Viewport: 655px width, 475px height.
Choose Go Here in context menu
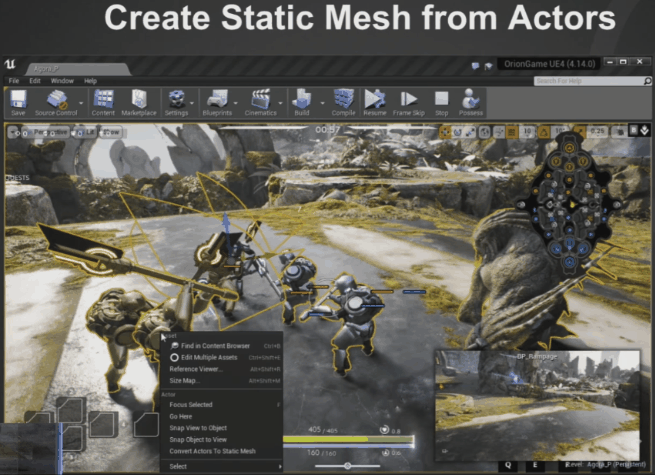(x=222, y=417)
